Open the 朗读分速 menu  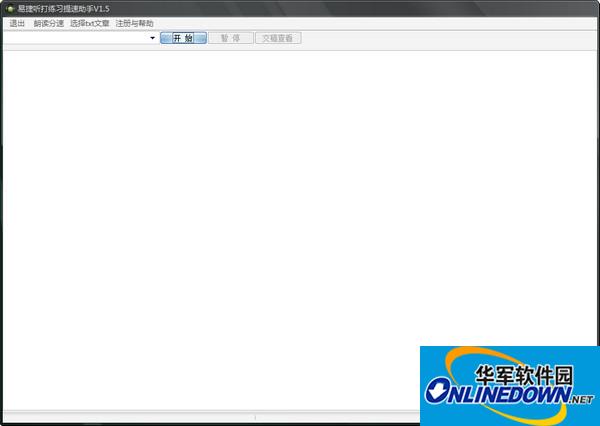(x=48, y=23)
